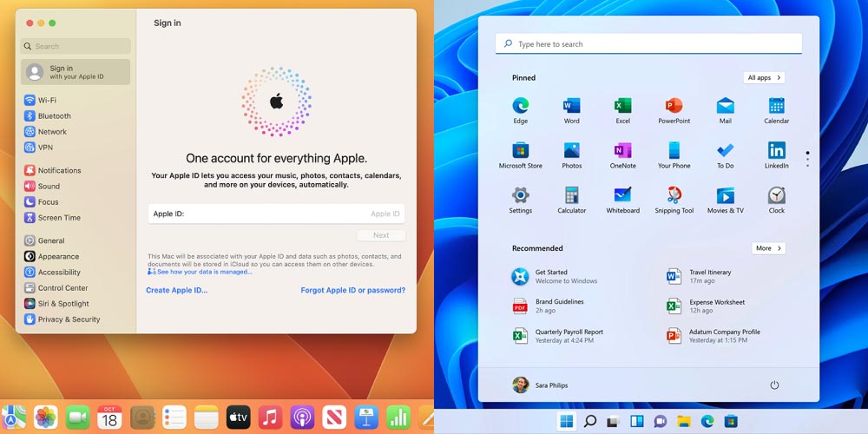Click the power button in Start menu
The height and width of the screenshot is (434, 868).
(774, 385)
